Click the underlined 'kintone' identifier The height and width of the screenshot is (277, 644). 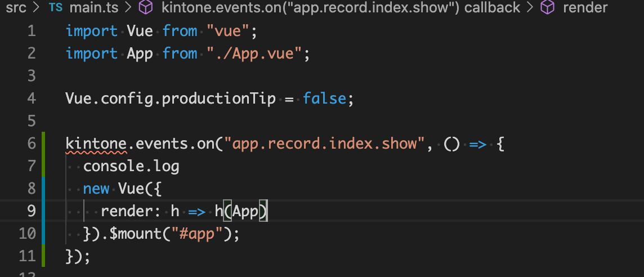coord(96,144)
